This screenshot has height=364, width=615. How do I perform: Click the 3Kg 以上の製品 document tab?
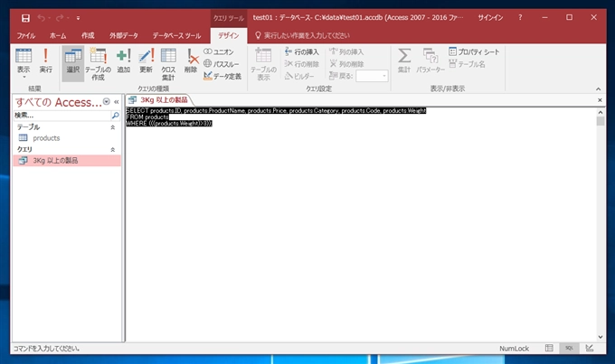click(x=159, y=100)
